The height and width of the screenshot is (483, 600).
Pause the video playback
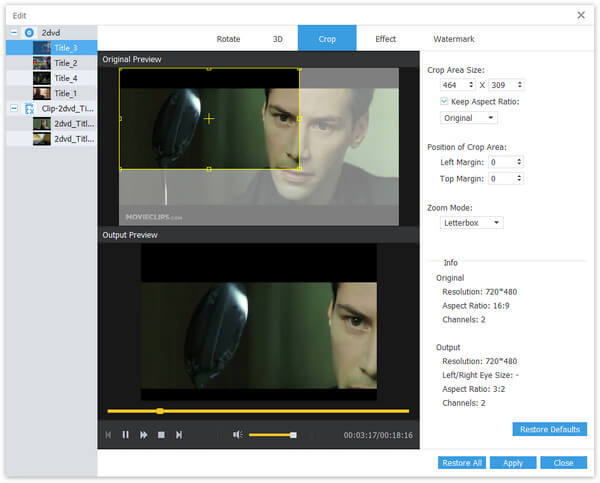126,435
